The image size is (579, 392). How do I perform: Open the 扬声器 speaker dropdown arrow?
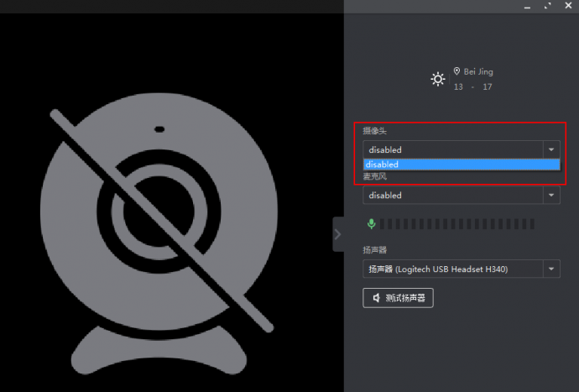tap(551, 269)
